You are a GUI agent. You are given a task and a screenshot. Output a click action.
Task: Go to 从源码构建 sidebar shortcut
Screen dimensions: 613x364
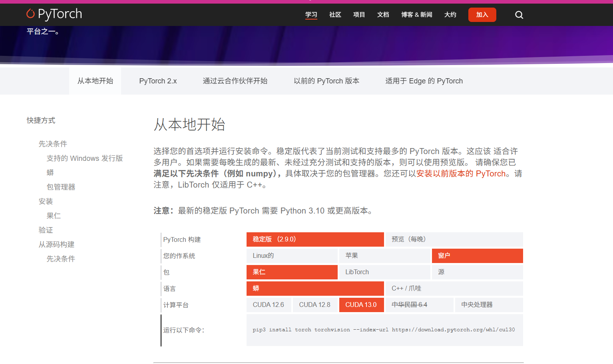tap(56, 244)
